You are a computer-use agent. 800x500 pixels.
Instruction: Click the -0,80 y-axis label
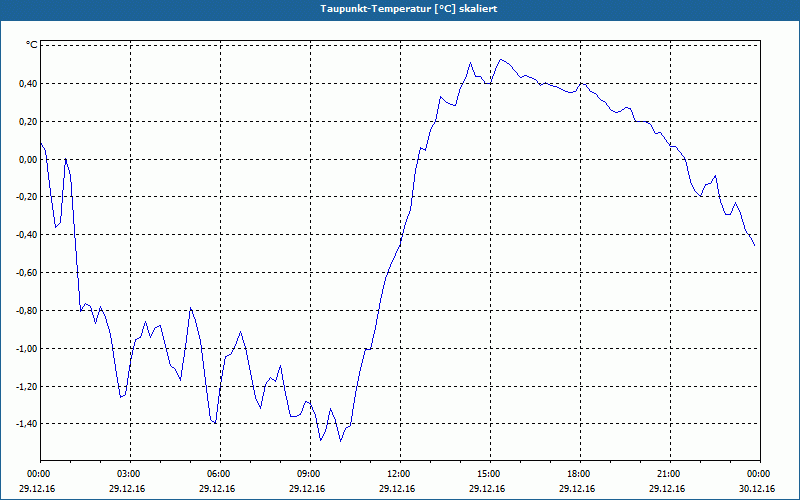click(x=27, y=310)
